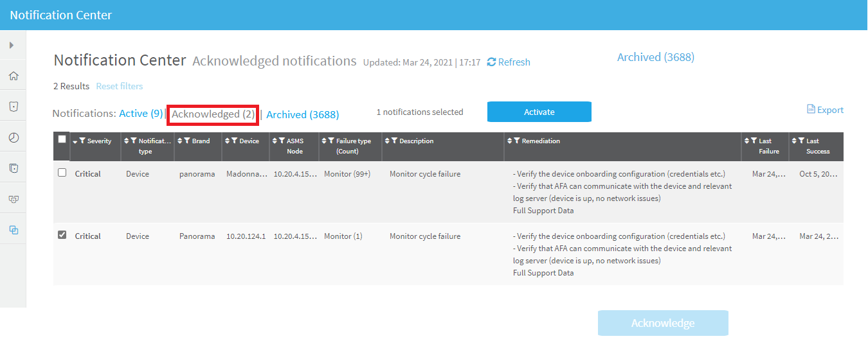This screenshot has width=868, height=350.
Task: Open the Home icon in sidebar
Action: coord(13,76)
